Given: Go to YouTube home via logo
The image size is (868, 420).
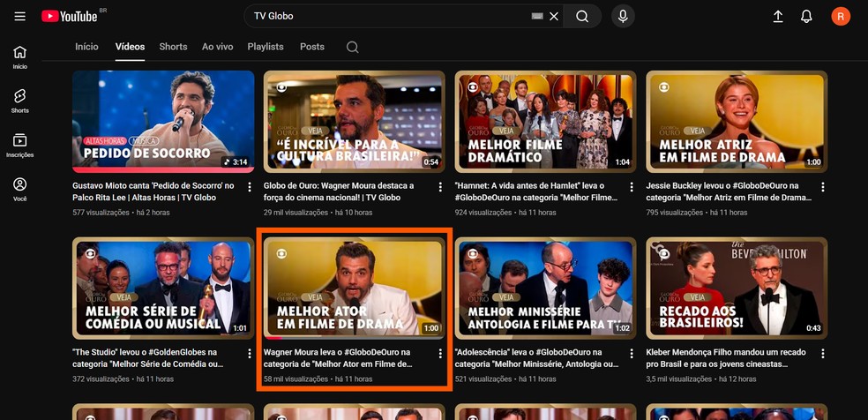Looking at the screenshot, I should coord(70,16).
